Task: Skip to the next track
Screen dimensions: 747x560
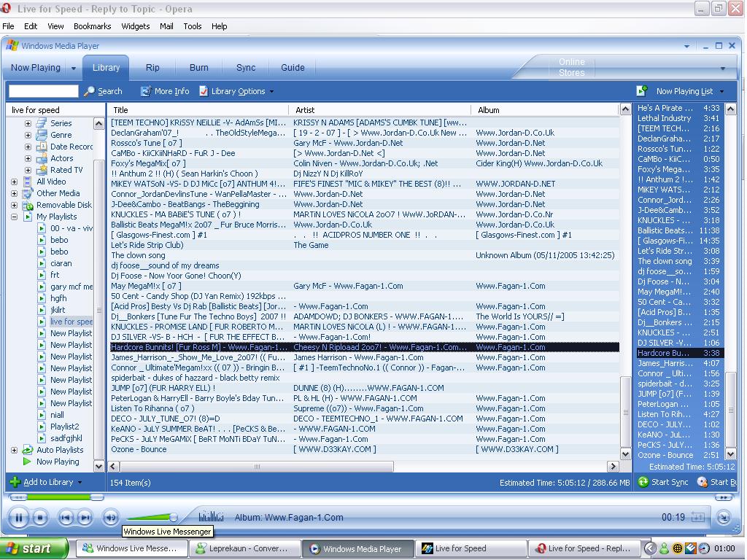Action: pos(85,518)
